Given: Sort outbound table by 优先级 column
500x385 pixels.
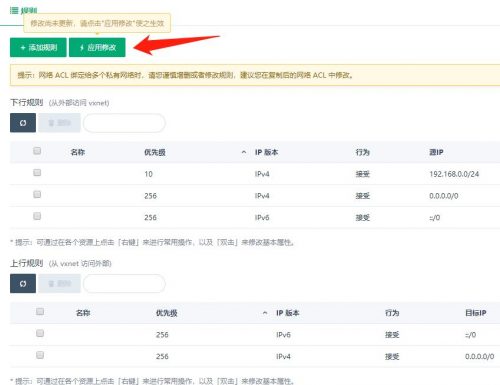Looking at the screenshot, I should coord(166,313).
